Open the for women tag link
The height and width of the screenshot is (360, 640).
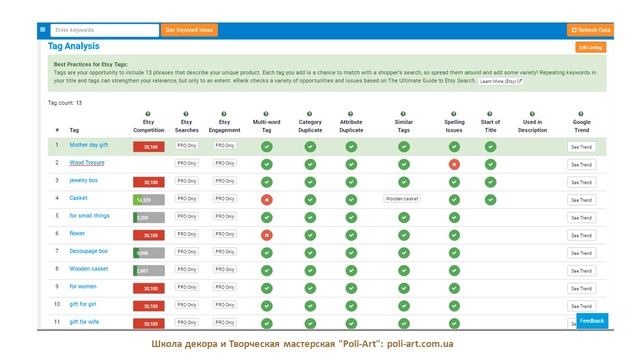click(83, 286)
